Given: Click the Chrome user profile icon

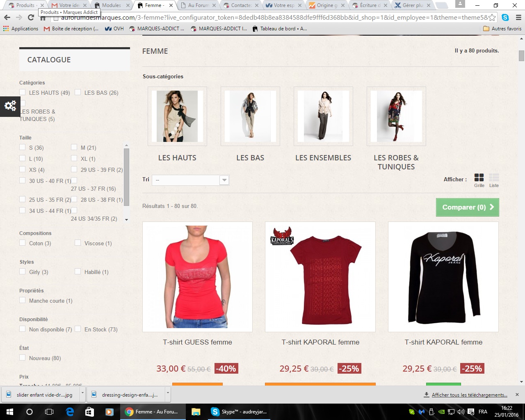Looking at the screenshot, I should coord(460,4).
